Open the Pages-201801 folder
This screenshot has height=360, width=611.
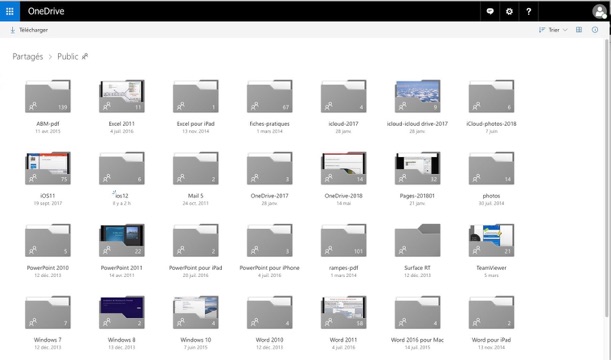pos(417,168)
